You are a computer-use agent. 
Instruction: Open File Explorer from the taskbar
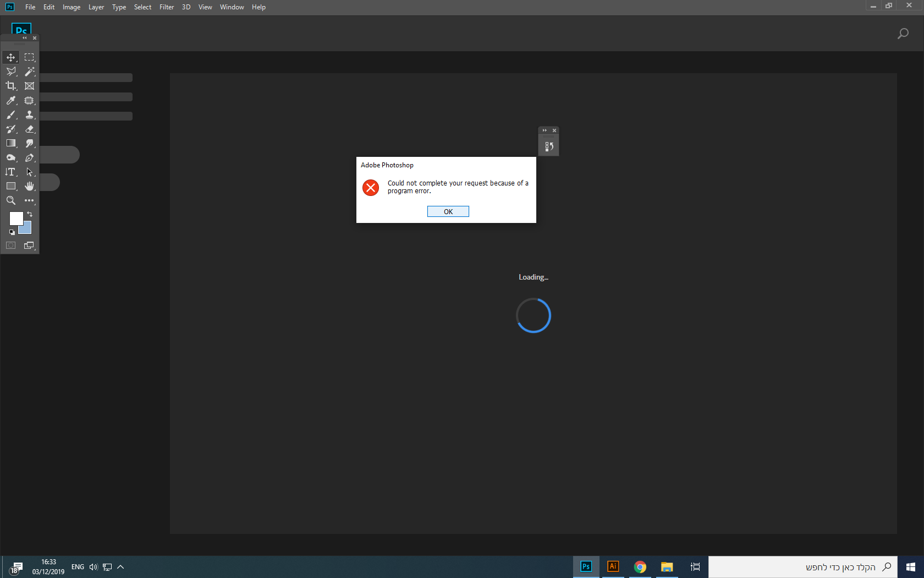point(667,566)
